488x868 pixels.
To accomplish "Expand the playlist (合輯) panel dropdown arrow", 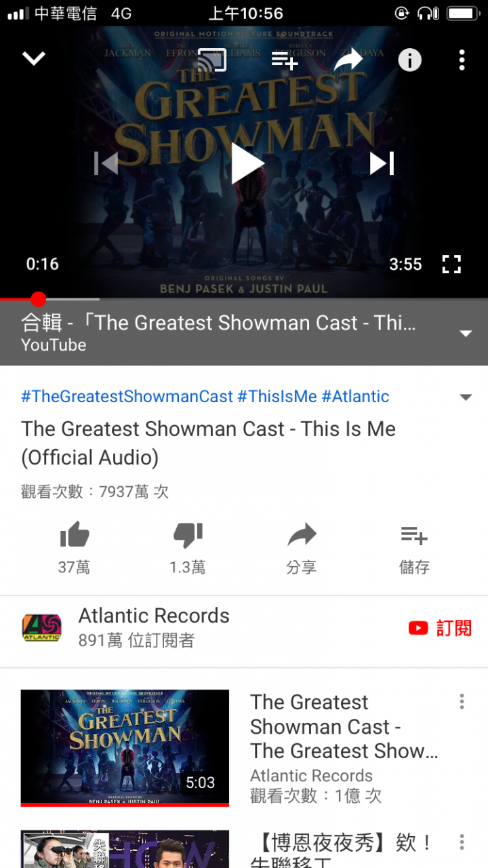I will (466, 333).
